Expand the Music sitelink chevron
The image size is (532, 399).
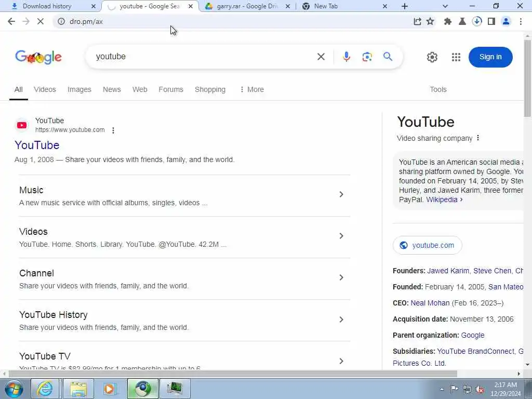click(341, 194)
